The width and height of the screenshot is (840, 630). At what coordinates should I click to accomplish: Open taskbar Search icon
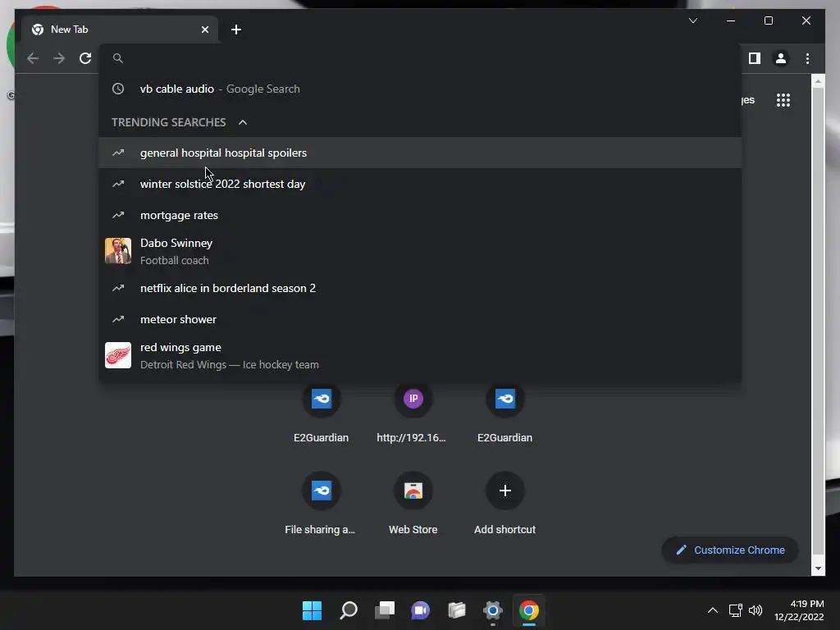[348, 610]
